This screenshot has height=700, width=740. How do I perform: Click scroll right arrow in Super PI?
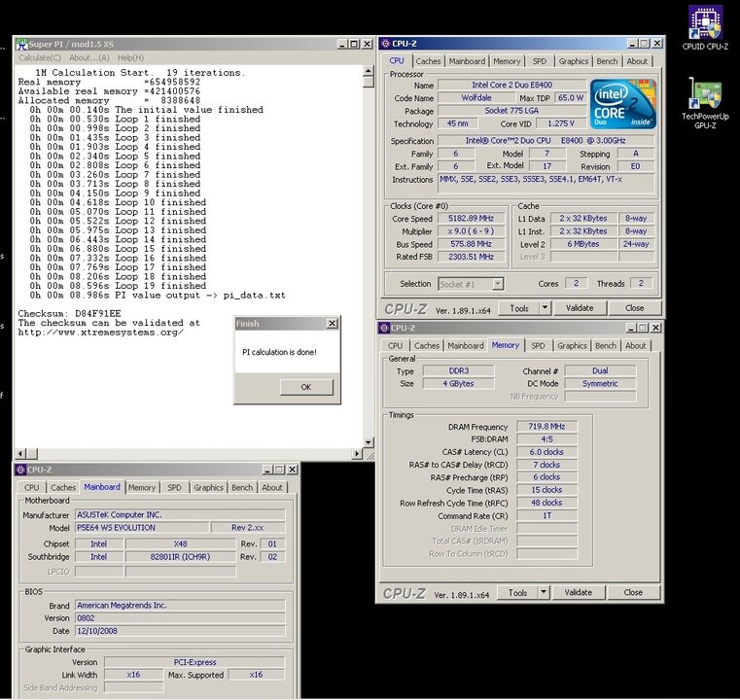(x=357, y=454)
